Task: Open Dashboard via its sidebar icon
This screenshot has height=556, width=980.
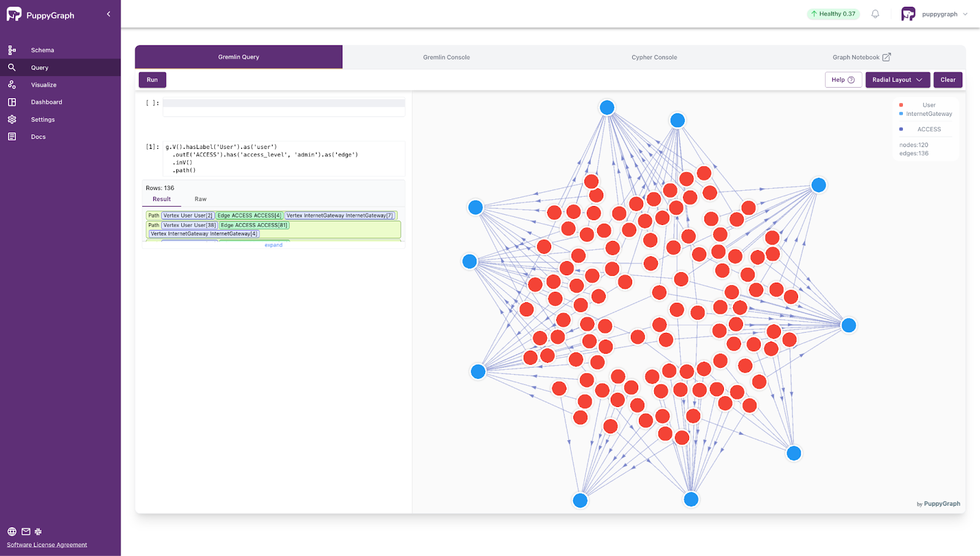Action: (12, 102)
